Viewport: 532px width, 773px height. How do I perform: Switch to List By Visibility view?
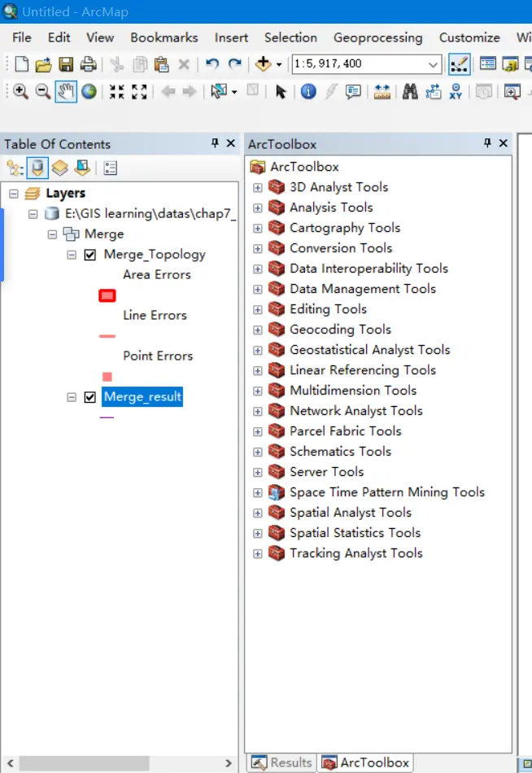coord(60,168)
